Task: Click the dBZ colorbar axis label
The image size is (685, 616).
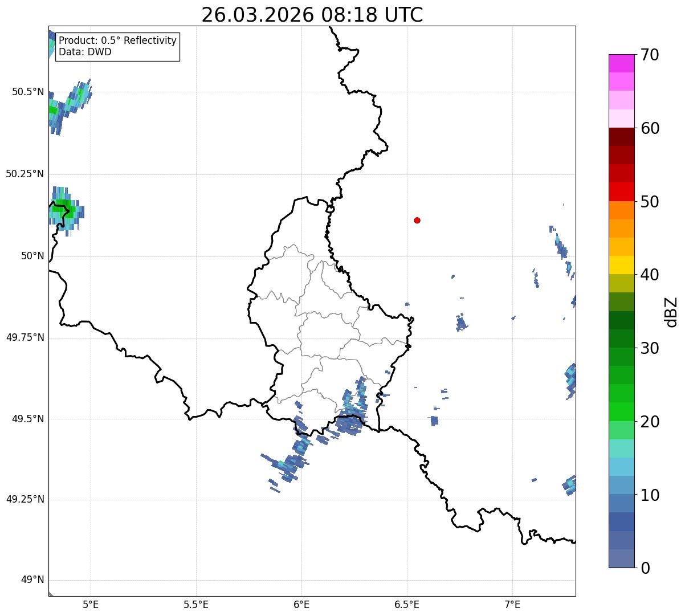Action: tap(671, 311)
